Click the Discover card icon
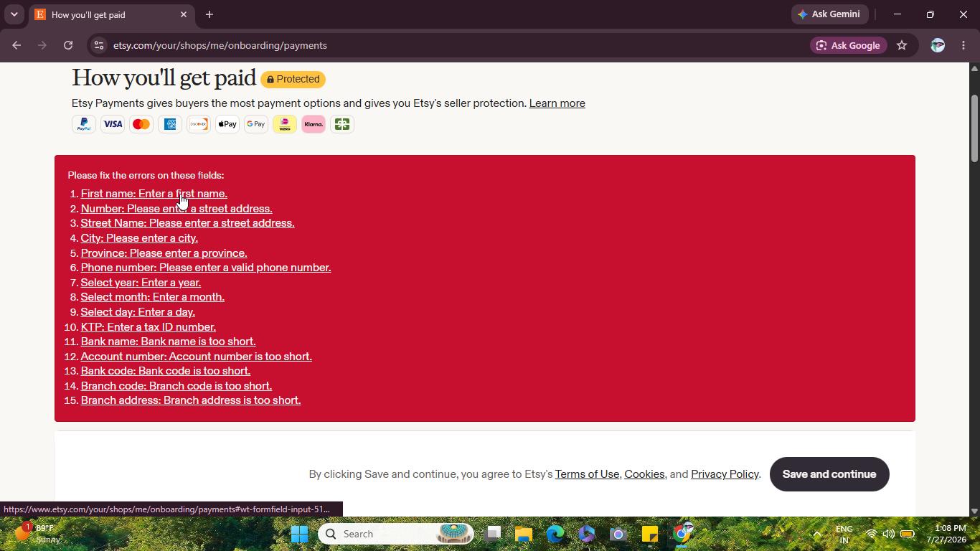Screen dimensions: 980x551 click(199, 124)
